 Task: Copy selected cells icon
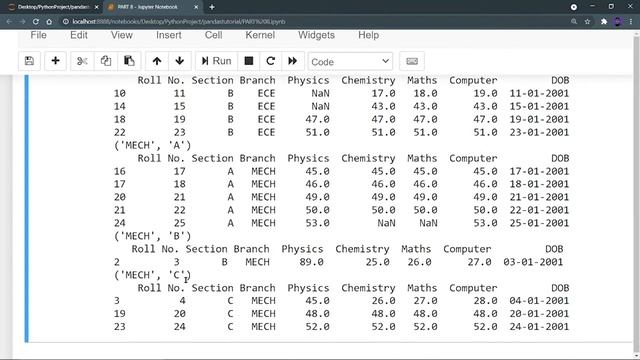[106, 61]
